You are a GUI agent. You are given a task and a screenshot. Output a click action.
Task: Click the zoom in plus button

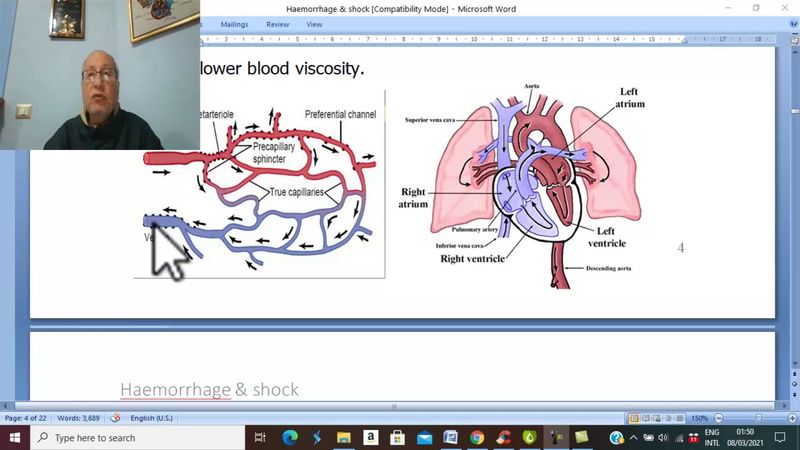pyautogui.click(x=792, y=418)
